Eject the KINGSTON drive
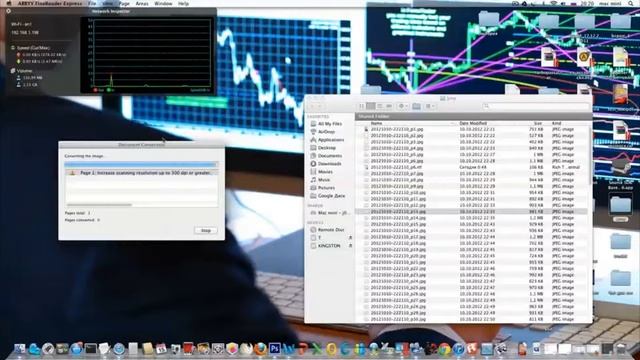 tap(350, 246)
